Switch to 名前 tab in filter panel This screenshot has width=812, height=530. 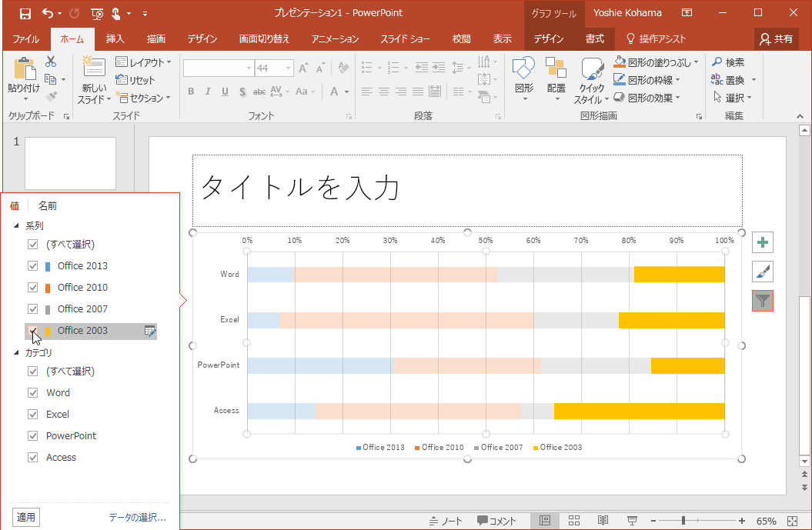point(48,206)
